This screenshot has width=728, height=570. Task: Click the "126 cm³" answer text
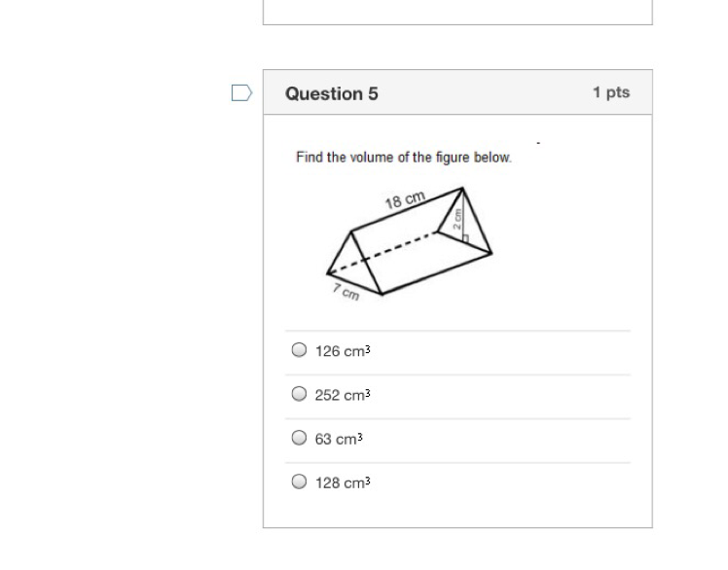(343, 351)
